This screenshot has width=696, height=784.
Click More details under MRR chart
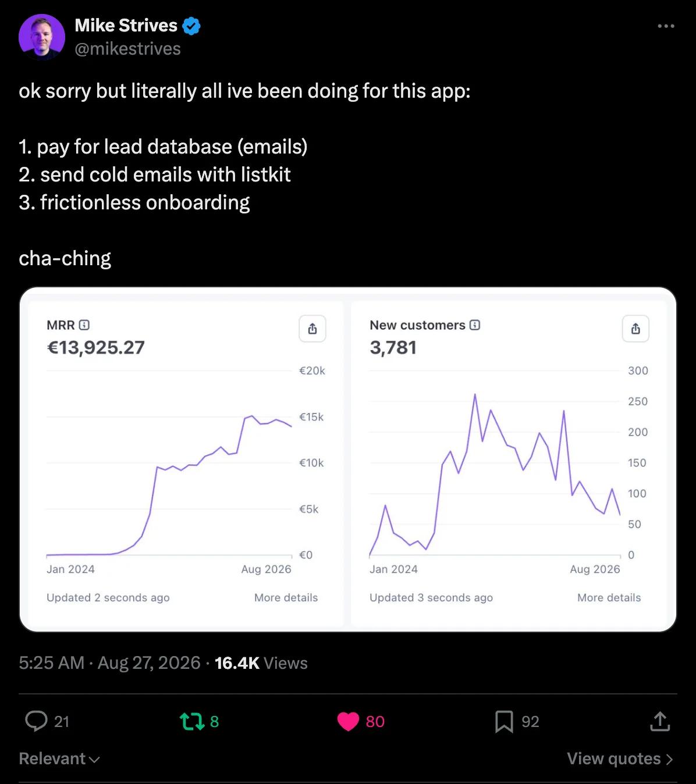pyautogui.click(x=286, y=597)
